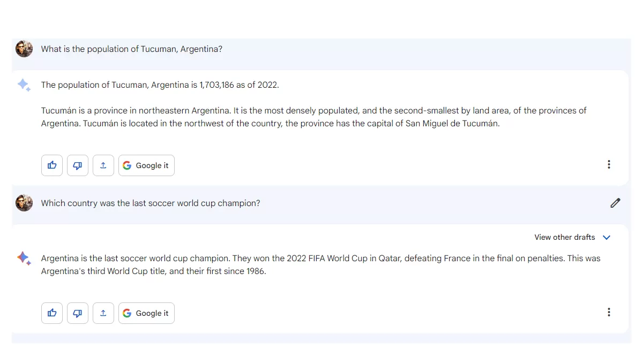Dislike the Tucuman population answer
Viewport: 643px width, 364px height.
tap(78, 165)
